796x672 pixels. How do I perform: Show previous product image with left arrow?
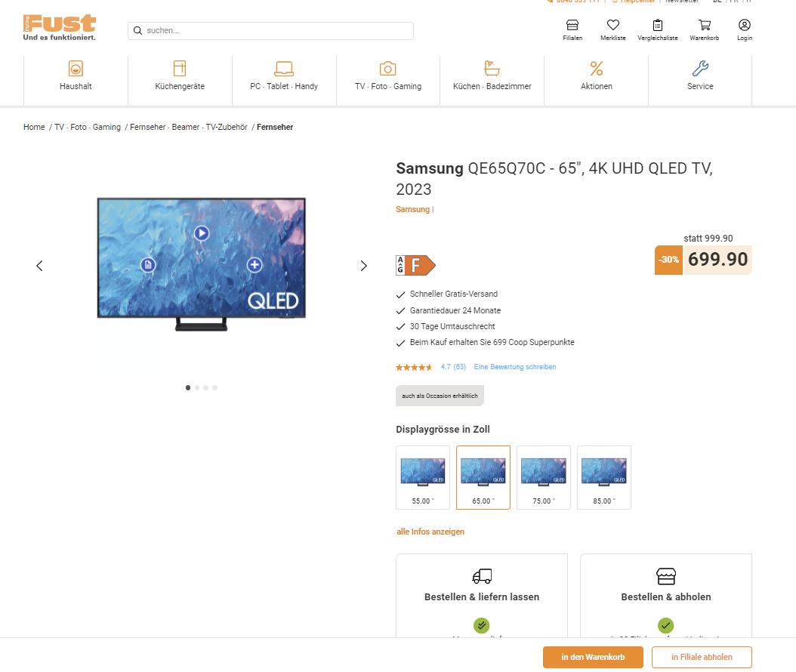coord(39,266)
